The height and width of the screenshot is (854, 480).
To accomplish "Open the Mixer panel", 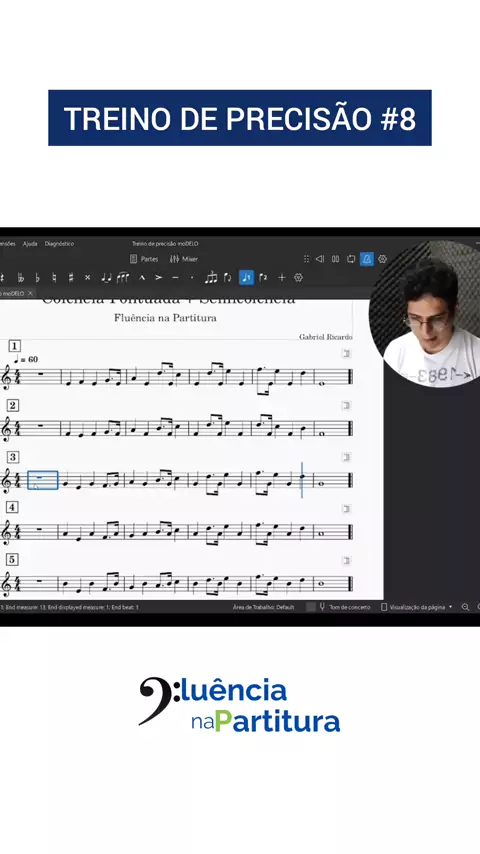I will point(184,259).
